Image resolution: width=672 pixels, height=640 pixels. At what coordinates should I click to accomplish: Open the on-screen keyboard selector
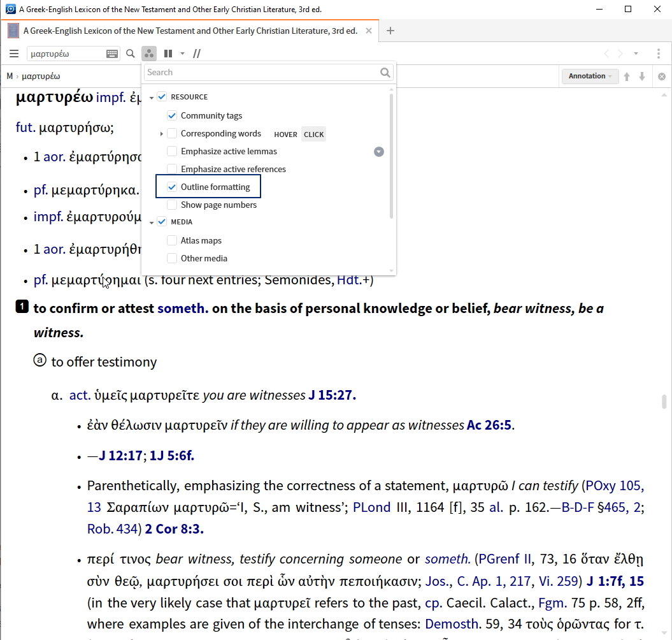(112, 54)
